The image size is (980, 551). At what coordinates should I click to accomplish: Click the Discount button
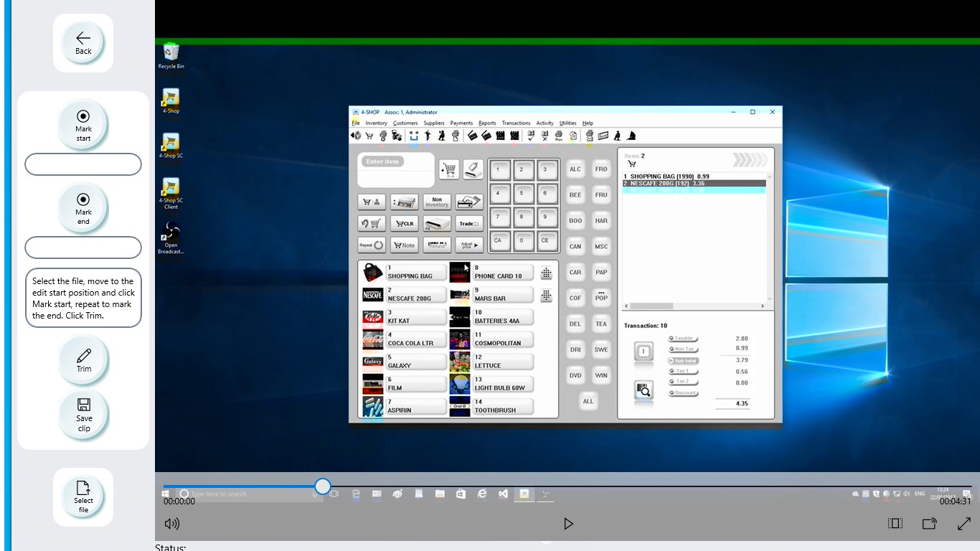point(684,393)
